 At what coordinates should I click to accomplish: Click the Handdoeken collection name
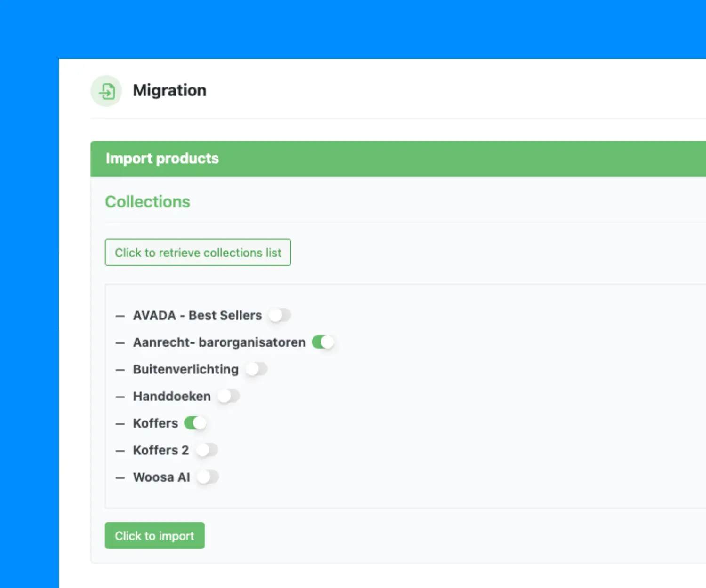(172, 396)
